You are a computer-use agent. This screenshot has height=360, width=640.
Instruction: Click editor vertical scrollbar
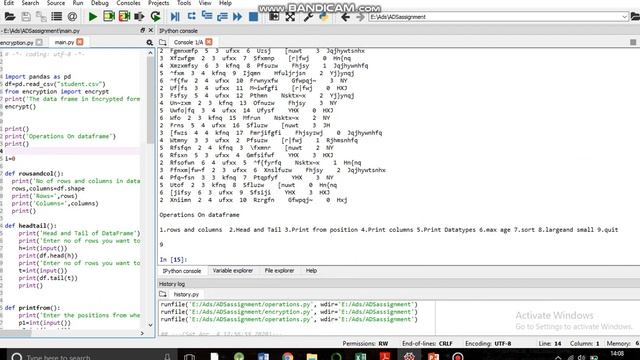coord(150,188)
